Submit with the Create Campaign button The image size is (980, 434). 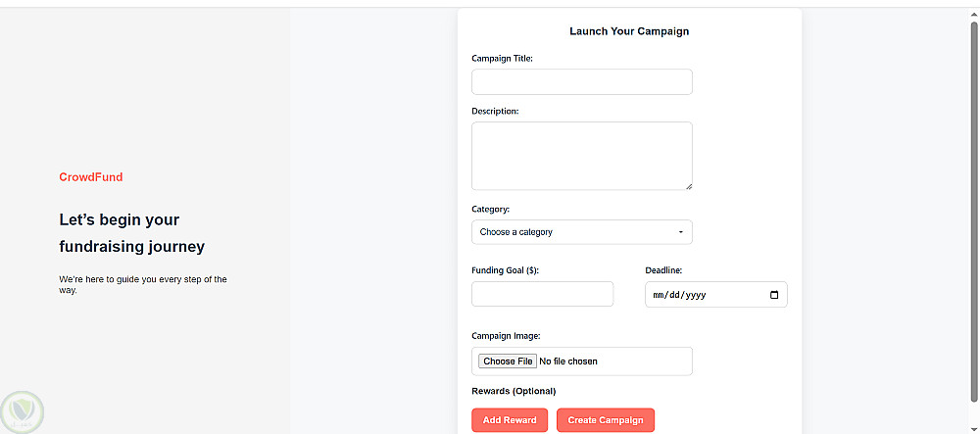click(x=606, y=420)
